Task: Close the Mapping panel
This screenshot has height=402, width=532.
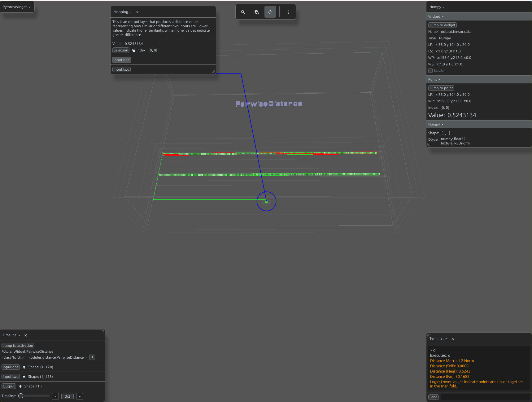Action: (137, 12)
